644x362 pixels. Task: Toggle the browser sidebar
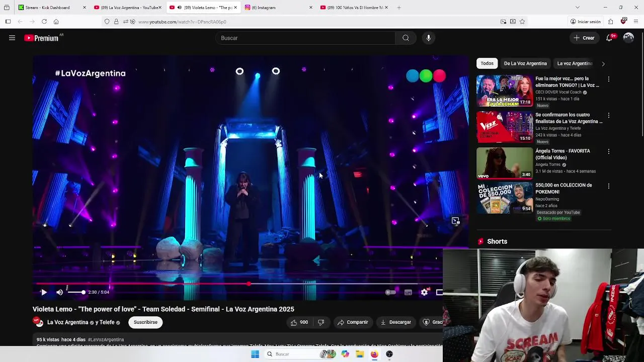(8, 22)
